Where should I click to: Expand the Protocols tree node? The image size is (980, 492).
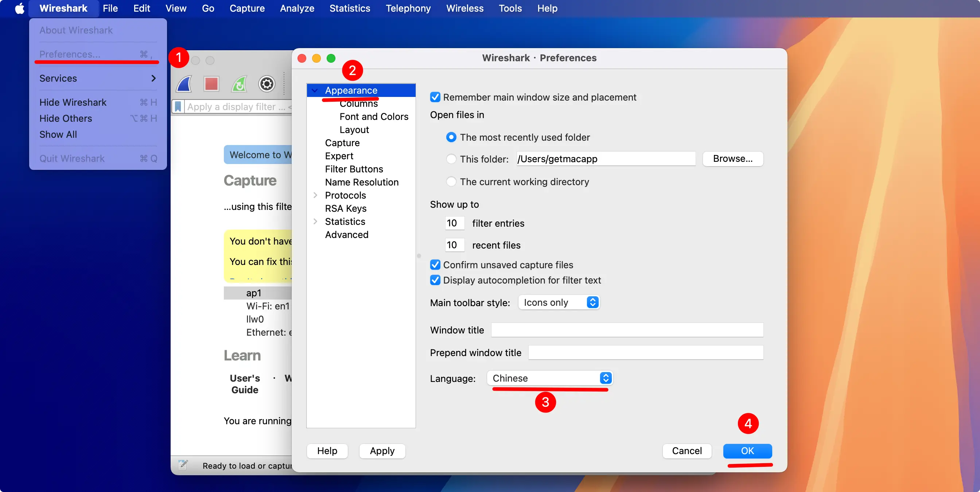tap(315, 195)
